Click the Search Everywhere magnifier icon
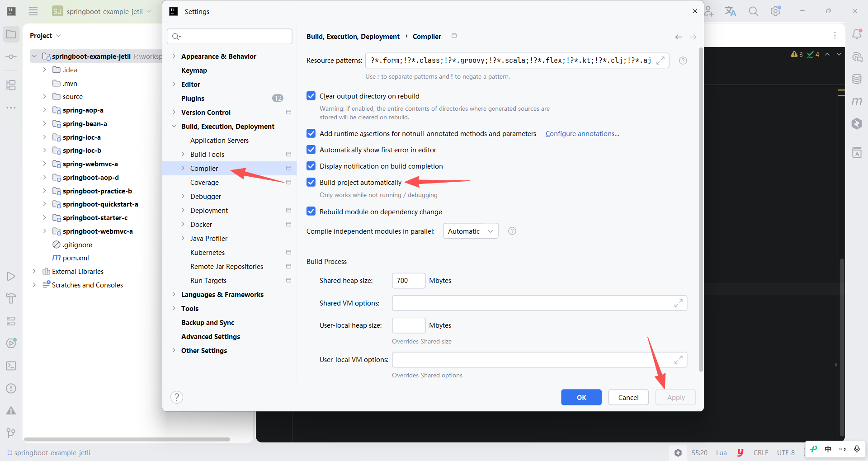Screen dimensions: 868x461 pos(753,11)
